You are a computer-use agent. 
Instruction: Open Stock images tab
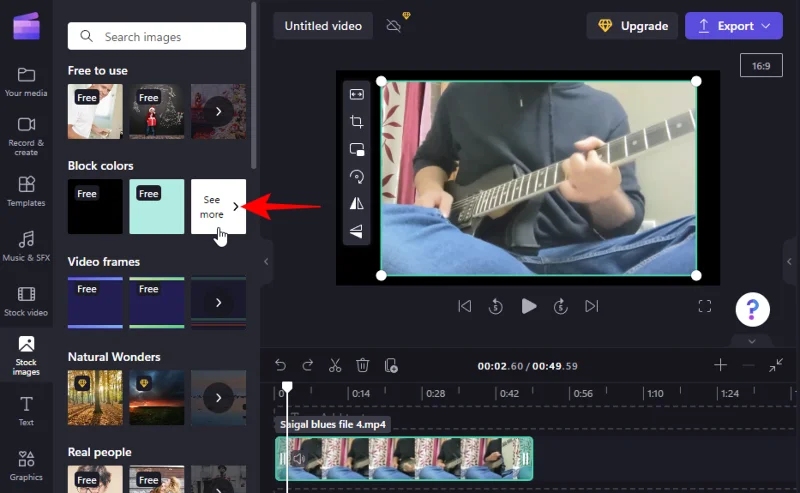click(x=26, y=356)
